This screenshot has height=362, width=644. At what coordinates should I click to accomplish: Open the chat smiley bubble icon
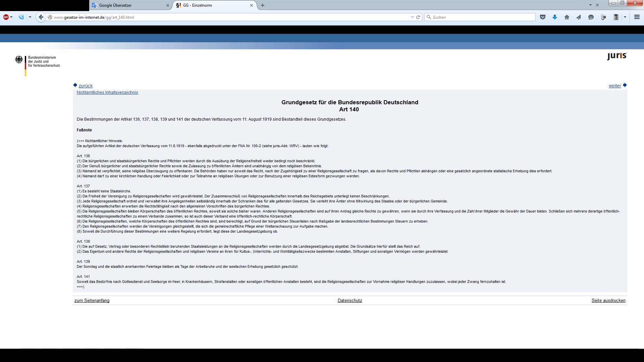(x=591, y=17)
